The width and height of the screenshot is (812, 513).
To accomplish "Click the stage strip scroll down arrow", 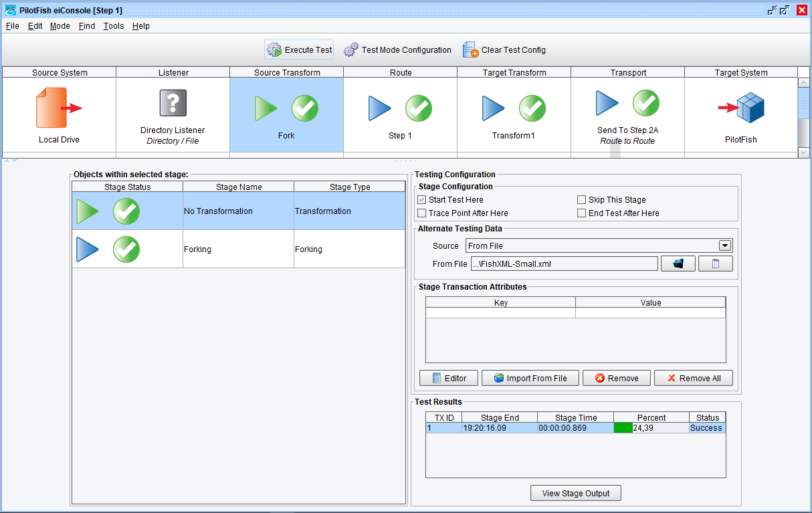I will [x=804, y=152].
